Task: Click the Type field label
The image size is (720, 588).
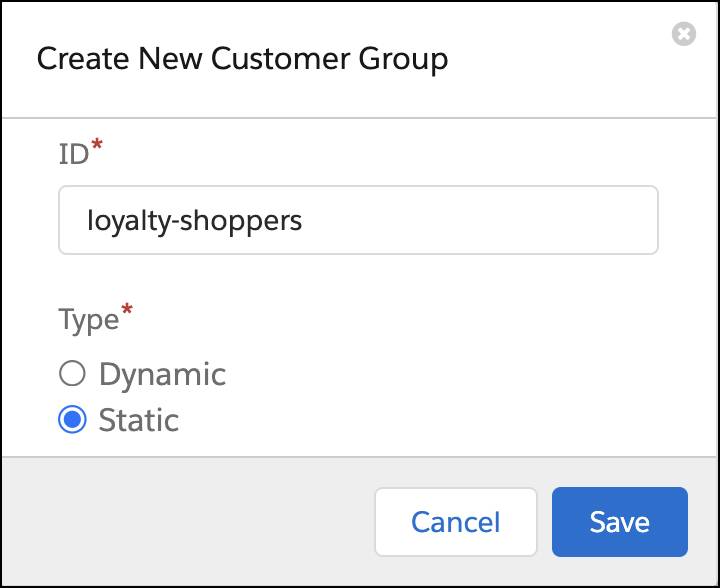Action: (x=89, y=320)
